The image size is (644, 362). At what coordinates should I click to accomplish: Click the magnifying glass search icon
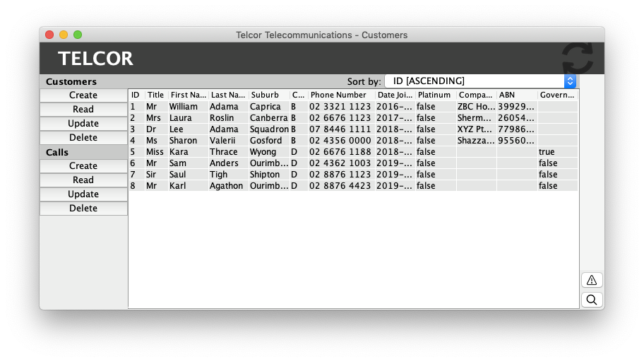pyautogui.click(x=592, y=300)
